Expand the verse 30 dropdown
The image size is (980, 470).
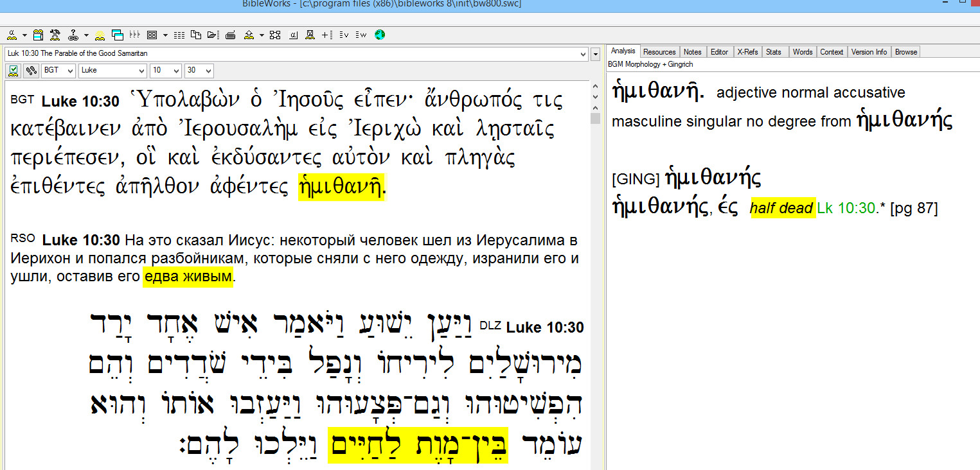pyautogui.click(x=199, y=71)
